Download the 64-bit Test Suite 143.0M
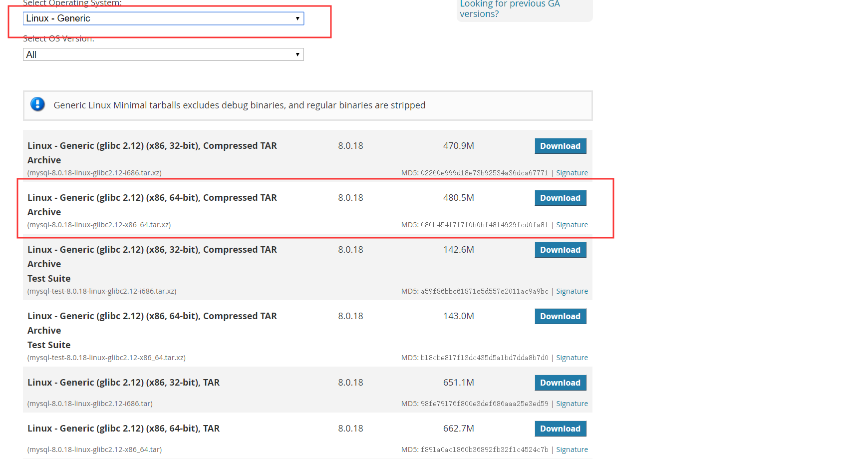868x459 pixels. click(560, 316)
